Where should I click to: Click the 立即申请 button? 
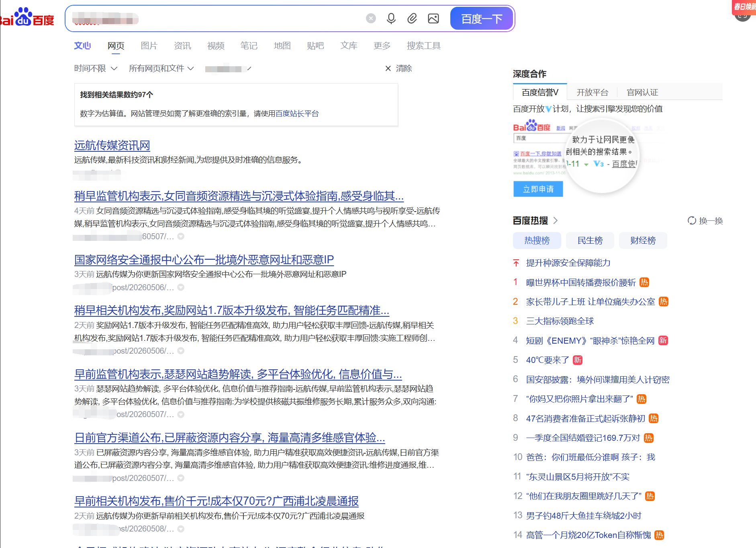(538, 189)
